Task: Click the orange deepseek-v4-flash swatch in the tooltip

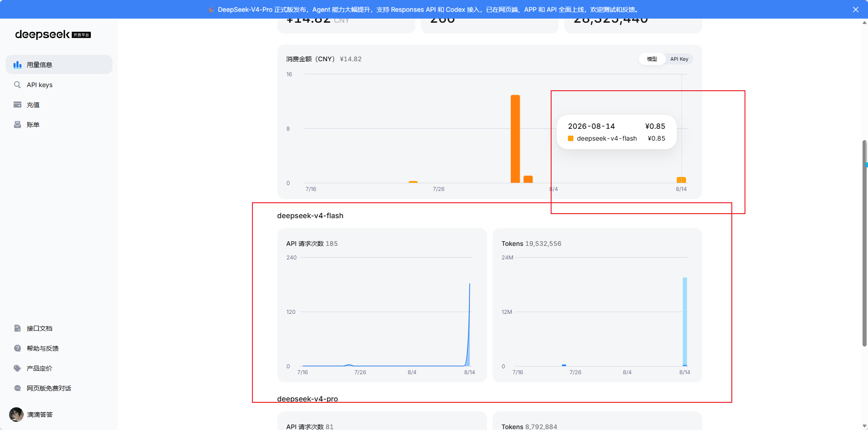Action: coord(571,138)
